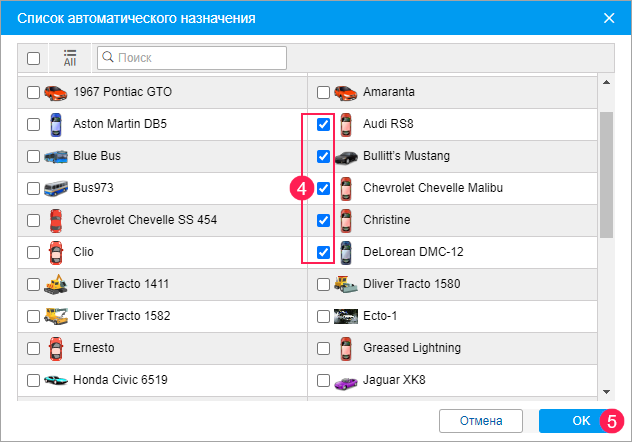Tick the select-all checkbox in header
Viewport: 632px width, 442px height.
[x=33, y=58]
